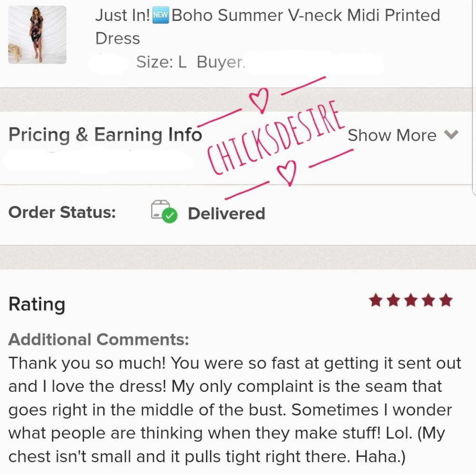Click the Buyer name label
The image size is (476, 475).
220,62
